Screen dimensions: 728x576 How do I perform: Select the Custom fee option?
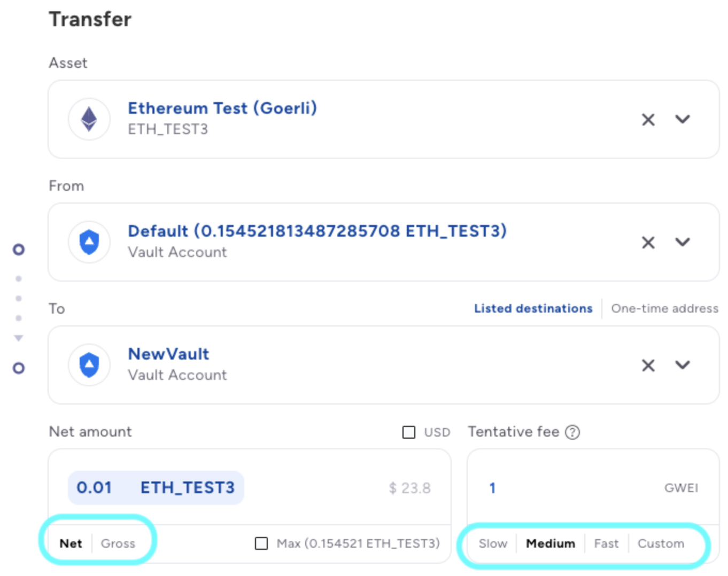pyautogui.click(x=661, y=543)
